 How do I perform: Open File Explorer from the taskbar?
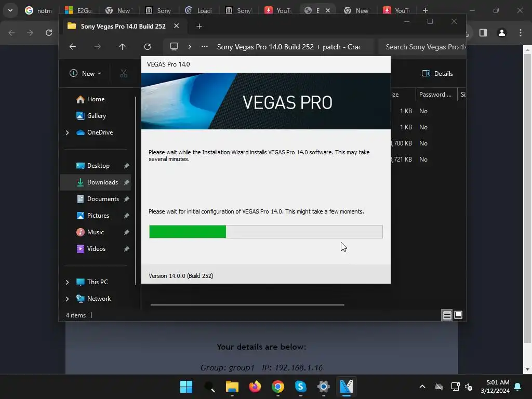(232, 387)
